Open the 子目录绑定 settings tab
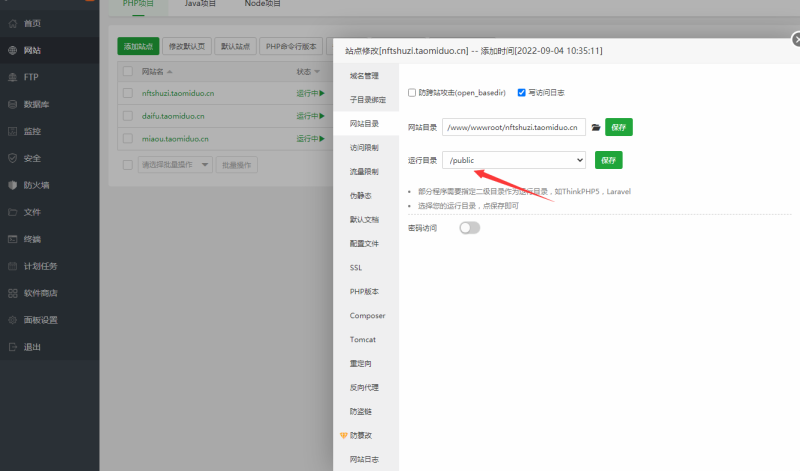This screenshot has width=800, height=471. click(x=368, y=100)
